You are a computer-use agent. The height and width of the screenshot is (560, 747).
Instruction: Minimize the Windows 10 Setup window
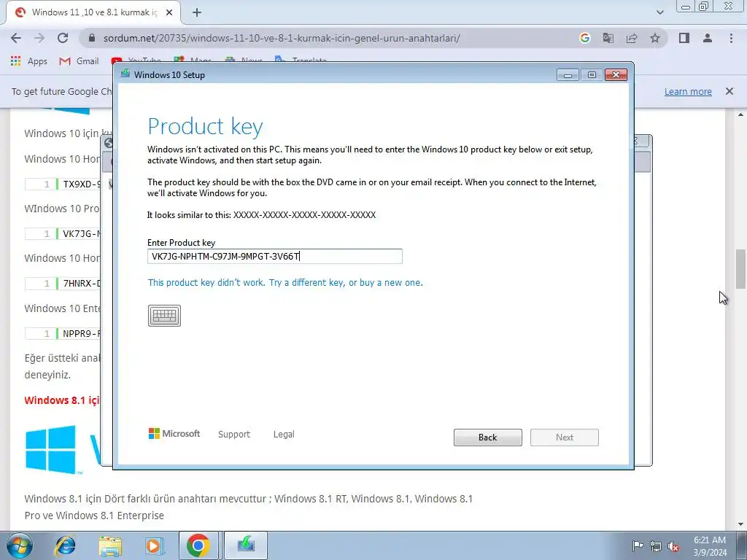(x=568, y=75)
